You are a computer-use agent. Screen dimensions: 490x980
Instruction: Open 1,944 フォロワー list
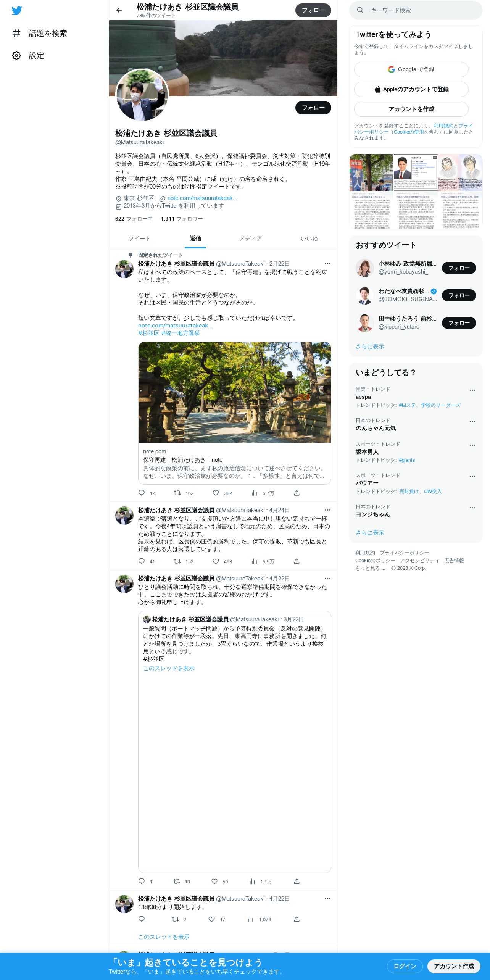click(x=182, y=219)
